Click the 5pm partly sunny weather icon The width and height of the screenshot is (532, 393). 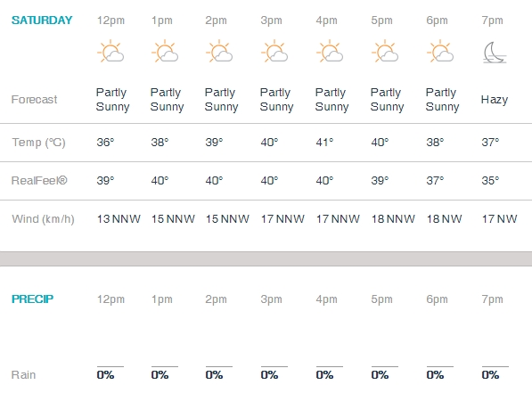(x=385, y=52)
